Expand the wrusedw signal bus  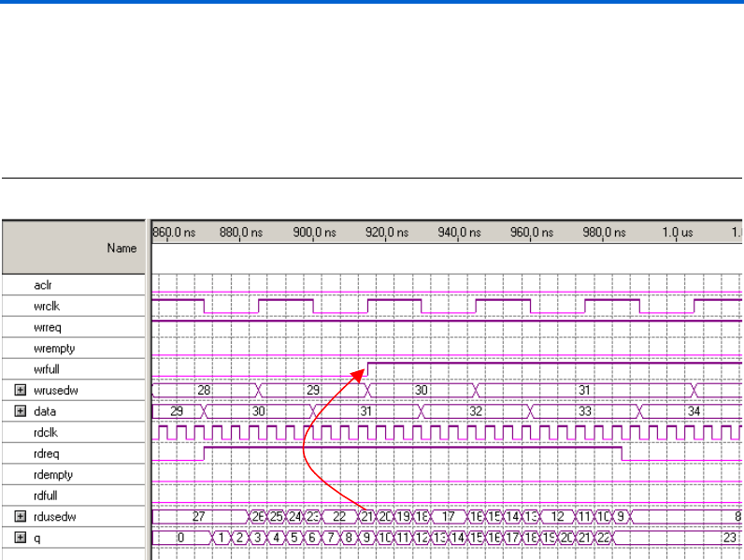point(20,390)
